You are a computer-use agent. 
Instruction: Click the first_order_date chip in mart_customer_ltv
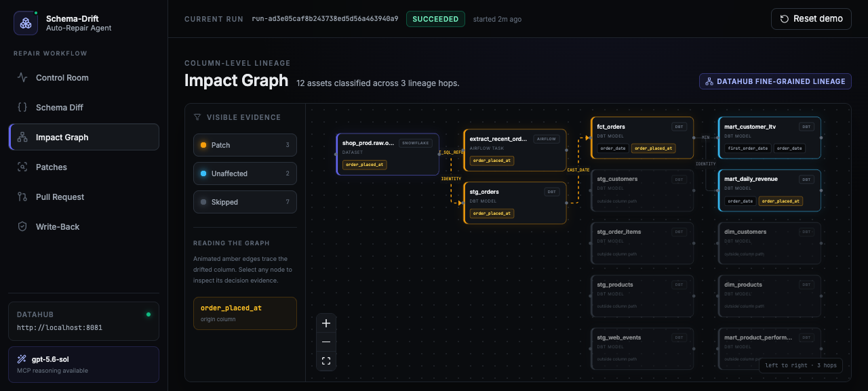[x=748, y=148]
